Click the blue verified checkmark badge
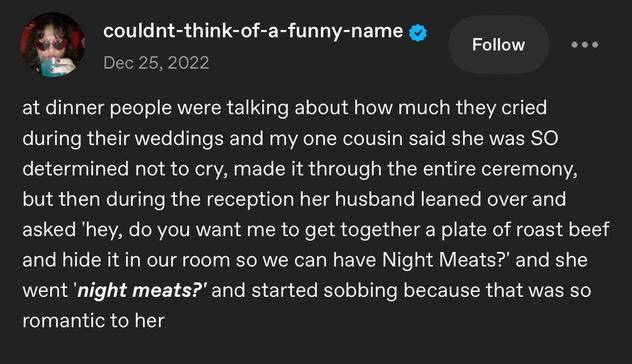The image size is (632, 364). click(418, 33)
